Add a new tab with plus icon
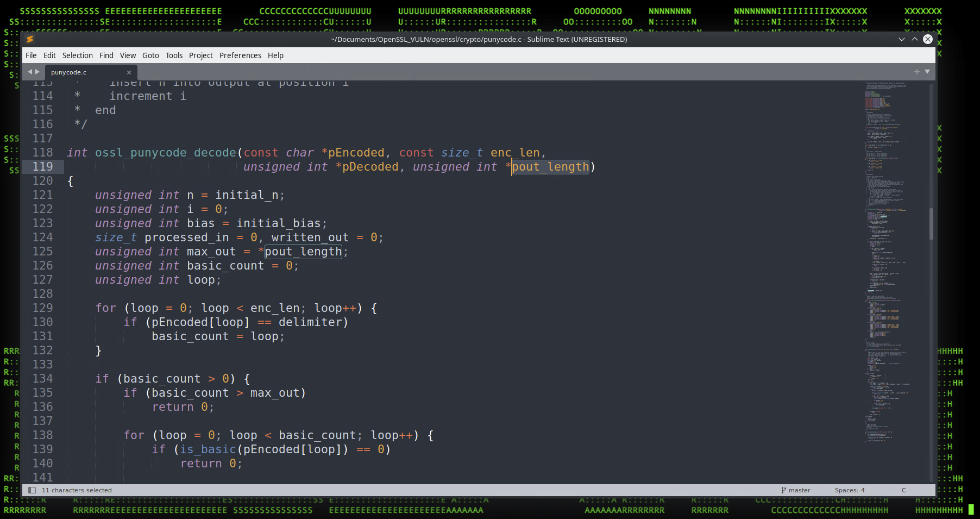 coord(917,72)
